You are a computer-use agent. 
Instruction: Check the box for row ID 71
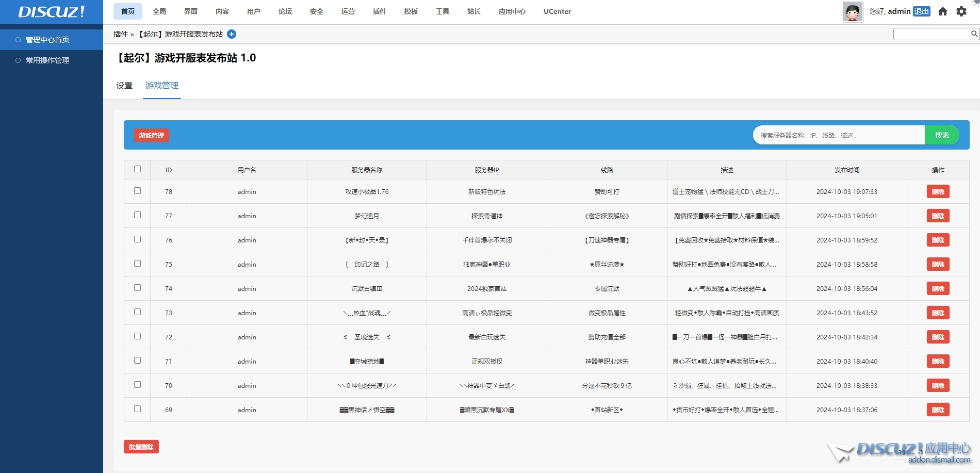pyautogui.click(x=137, y=360)
